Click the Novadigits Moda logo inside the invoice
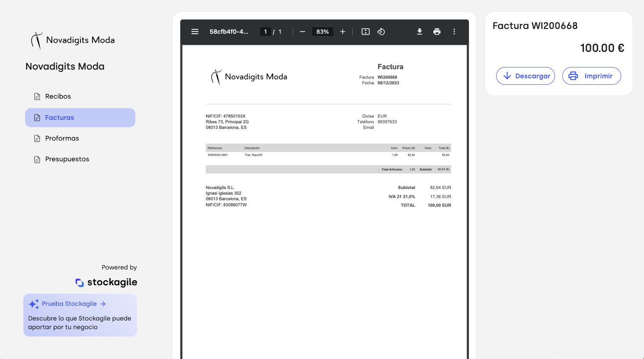This screenshot has height=359, width=644. pos(249,77)
